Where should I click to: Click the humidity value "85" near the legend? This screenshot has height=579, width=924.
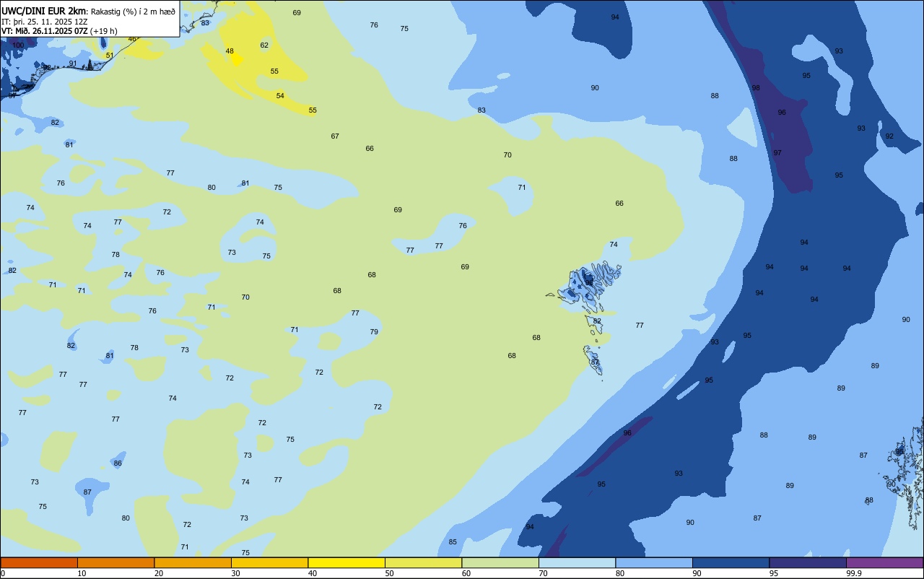[x=453, y=542]
